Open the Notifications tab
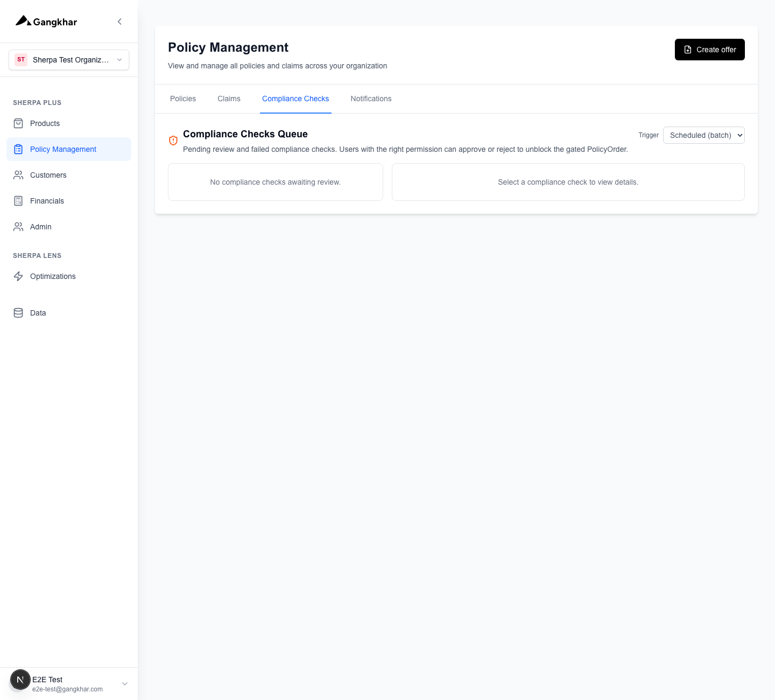This screenshot has width=775, height=700. click(x=371, y=99)
